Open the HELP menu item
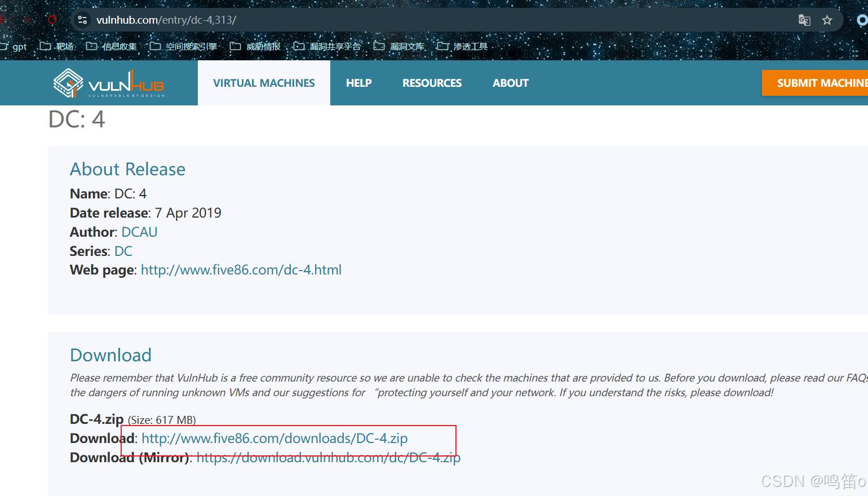The height and width of the screenshot is (496, 868). (x=358, y=83)
